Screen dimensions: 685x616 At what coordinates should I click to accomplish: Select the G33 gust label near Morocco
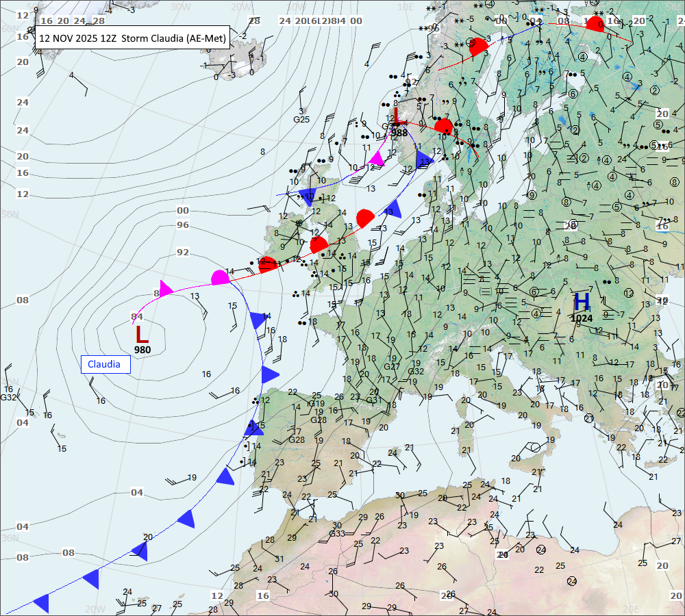click(x=337, y=534)
